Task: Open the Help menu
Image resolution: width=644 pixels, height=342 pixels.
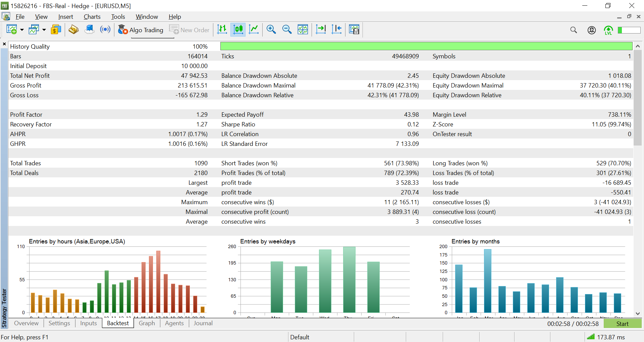Action: 175,17
